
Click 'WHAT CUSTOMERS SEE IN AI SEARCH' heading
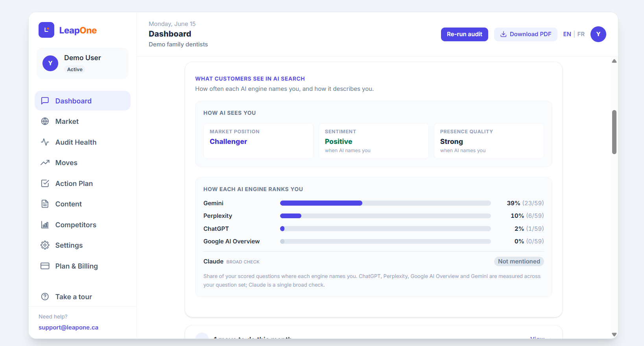tap(250, 79)
